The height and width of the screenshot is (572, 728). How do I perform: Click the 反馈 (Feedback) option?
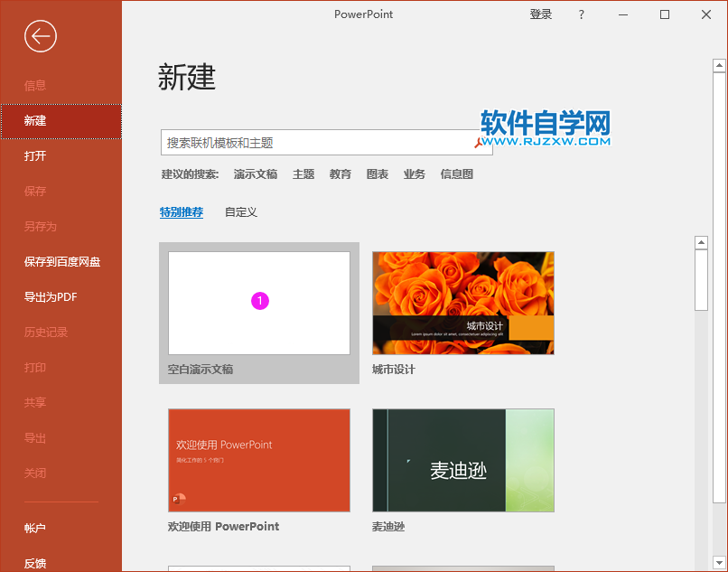click(x=34, y=562)
